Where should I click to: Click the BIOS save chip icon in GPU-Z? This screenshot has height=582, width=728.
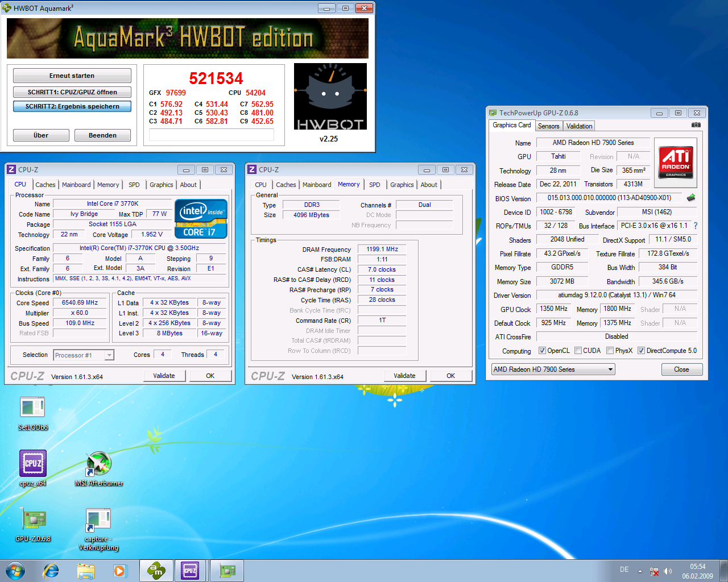pyautogui.click(x=691, y=198)
